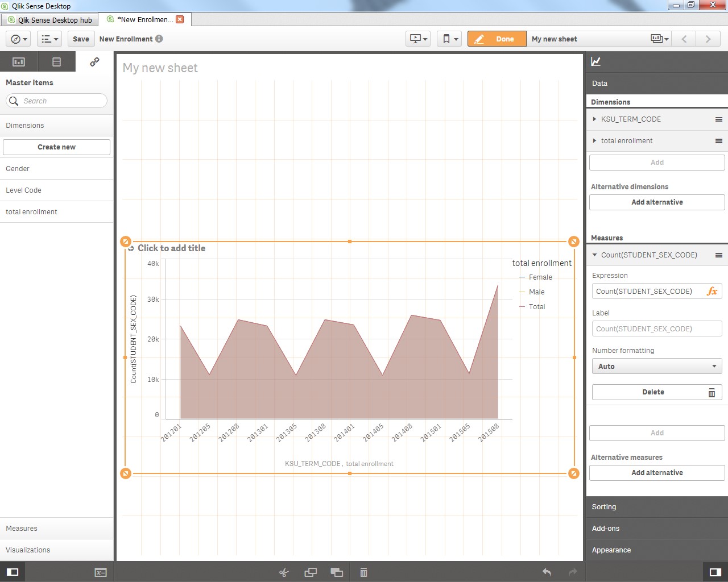
Task: Open the global list menu dropdown
Action: pyautogui.click(x=49, y=39)
